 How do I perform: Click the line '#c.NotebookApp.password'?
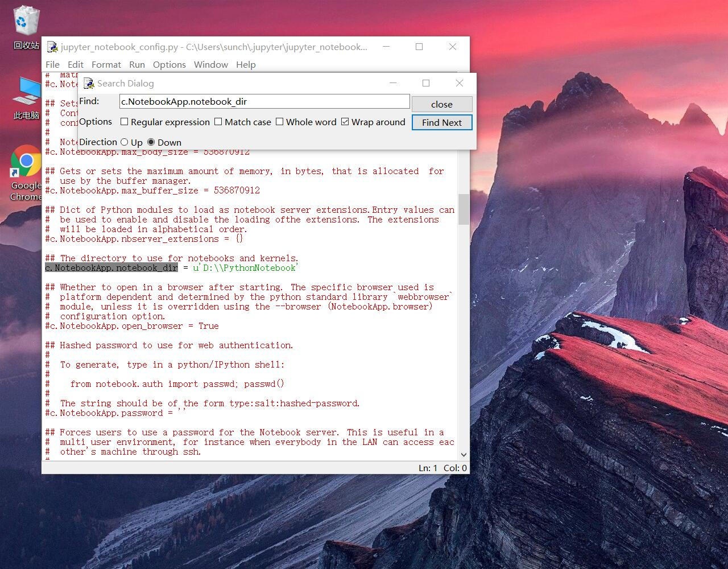point(116,413)
